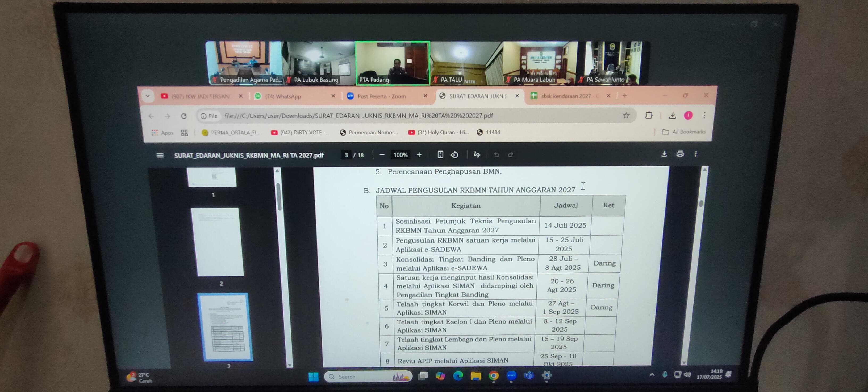Toggle the PDF sidebar hamburger menu
The height and width of the screenshot is (392, 868).
(160, 155)
